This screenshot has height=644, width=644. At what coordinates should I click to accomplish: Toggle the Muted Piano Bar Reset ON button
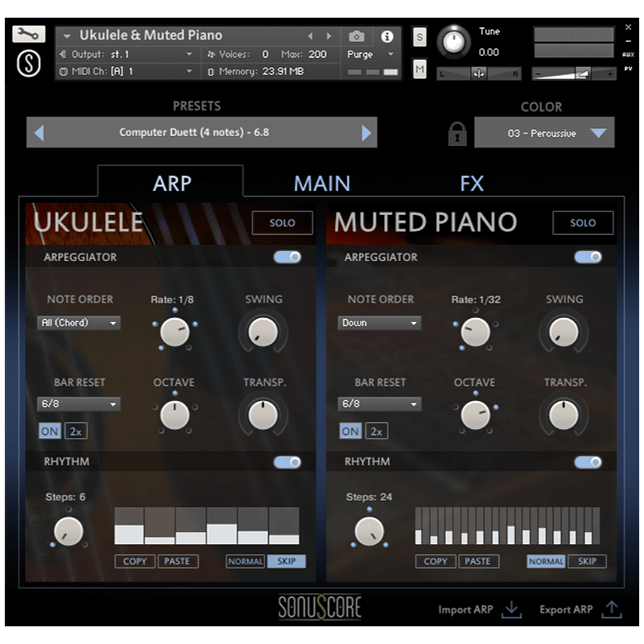(x=350, y=431)
